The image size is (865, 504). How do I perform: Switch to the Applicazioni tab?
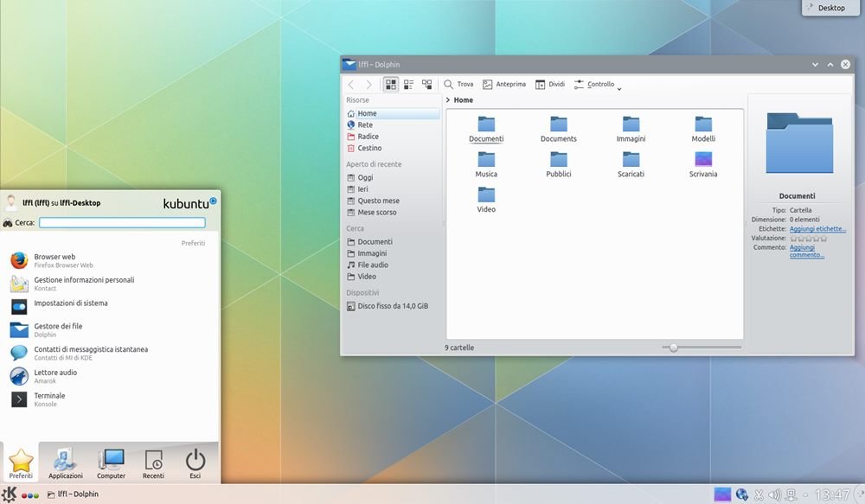click(66, 463)
